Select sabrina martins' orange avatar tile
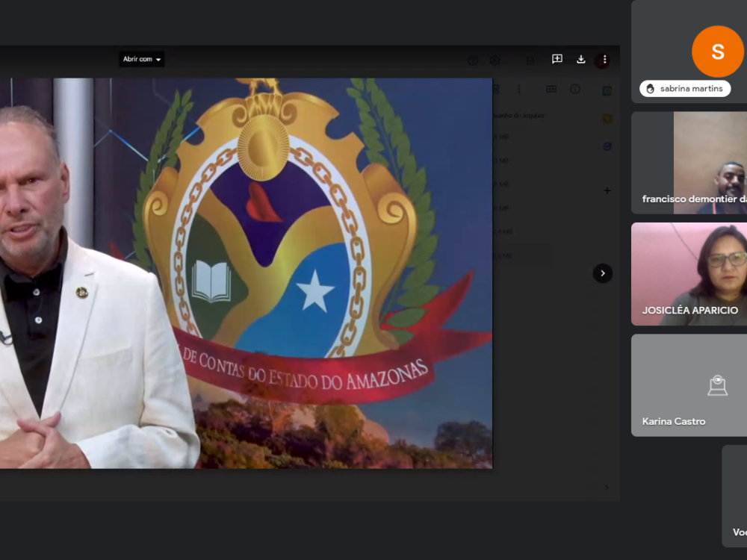747x560 pixels. 717,52
